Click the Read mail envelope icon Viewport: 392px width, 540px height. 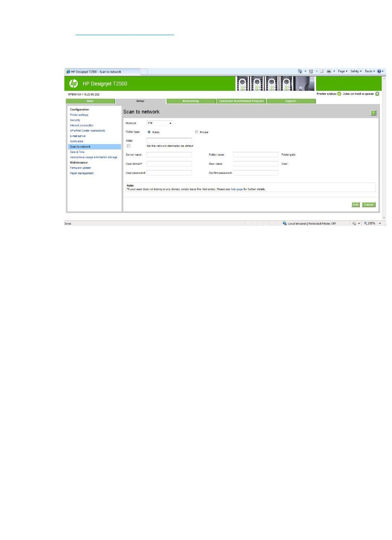coord(322,71)
